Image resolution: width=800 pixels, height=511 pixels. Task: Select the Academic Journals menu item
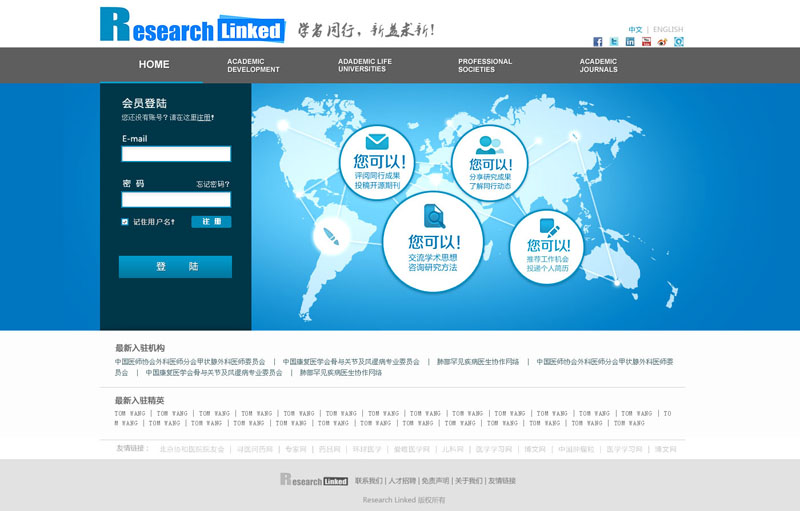pos(598,66)
